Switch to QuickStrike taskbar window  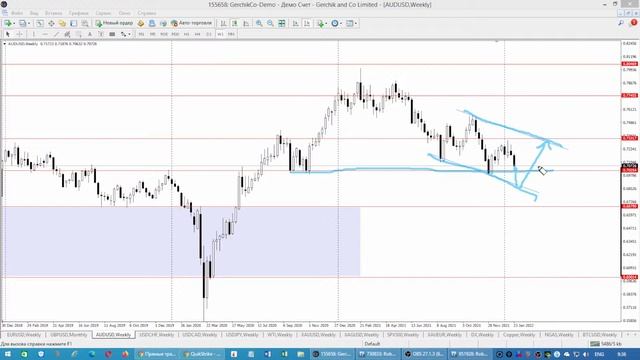point(202,354)
